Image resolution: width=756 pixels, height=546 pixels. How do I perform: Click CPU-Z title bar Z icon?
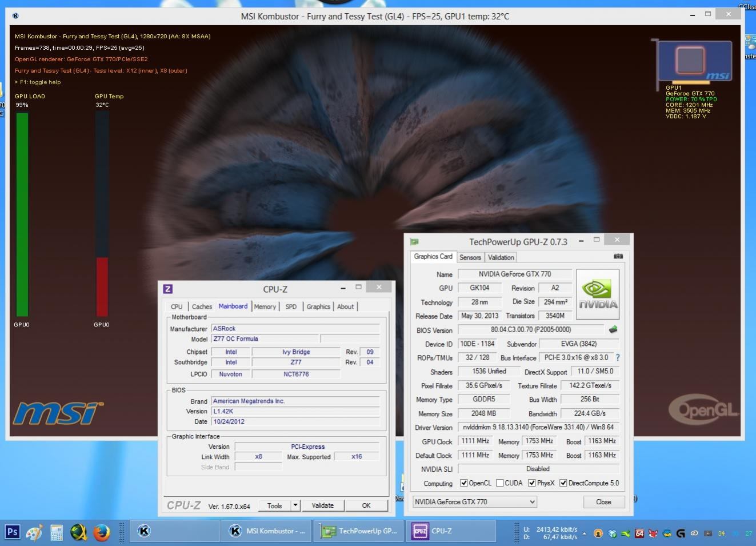168,289
